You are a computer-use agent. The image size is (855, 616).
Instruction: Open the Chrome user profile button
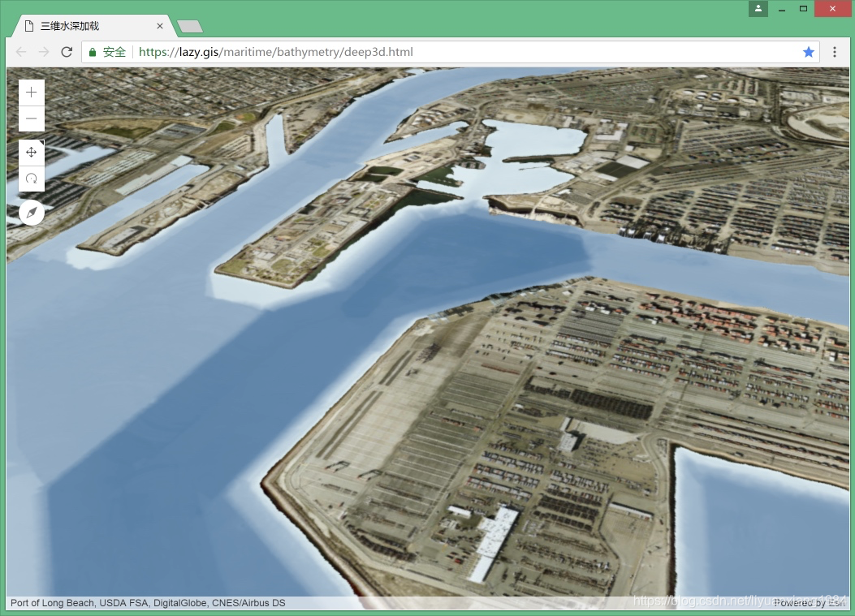point(758,9)
